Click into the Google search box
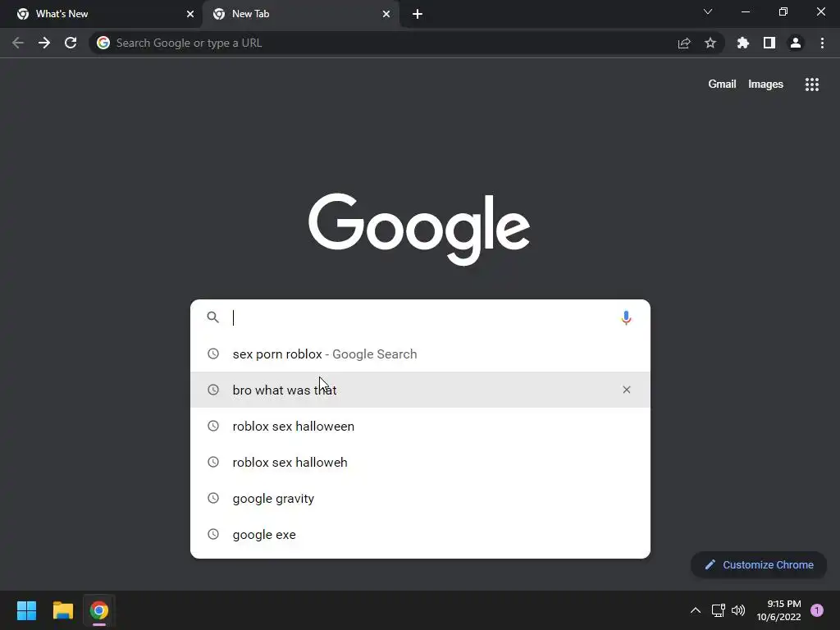 pos(421,317)
